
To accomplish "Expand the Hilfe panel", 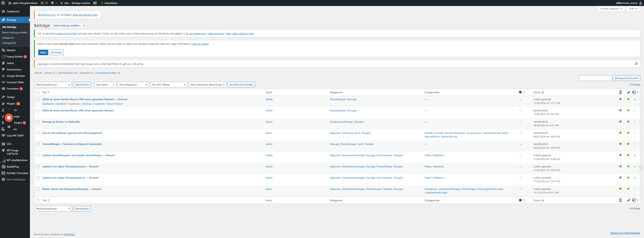I will point(633,9).
